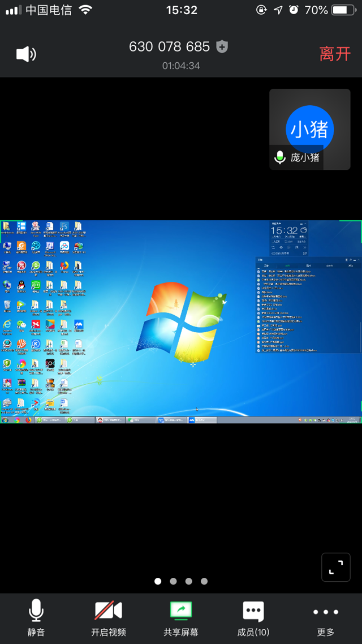The height and width of the screenshot is (644, 362).
Task: Click the Windows Start orb
Action: click(x=5, y=420)
